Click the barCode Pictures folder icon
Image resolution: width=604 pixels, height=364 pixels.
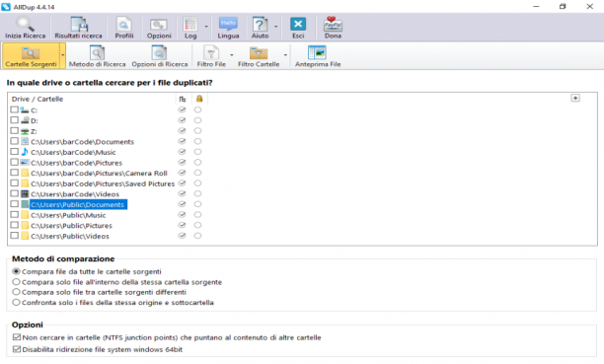[25, 162]
